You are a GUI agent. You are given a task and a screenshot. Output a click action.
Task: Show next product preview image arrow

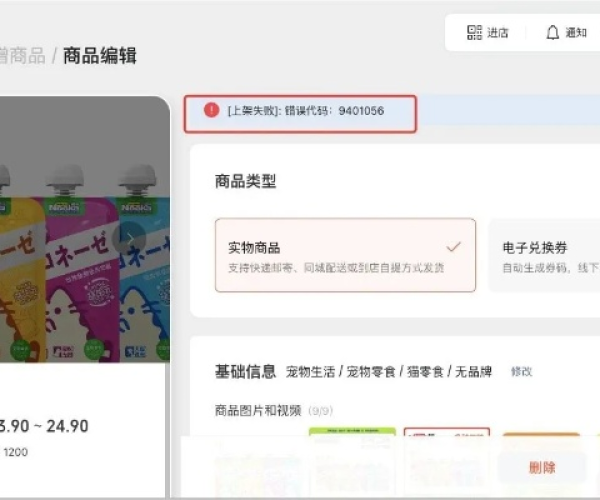point(129,238)
